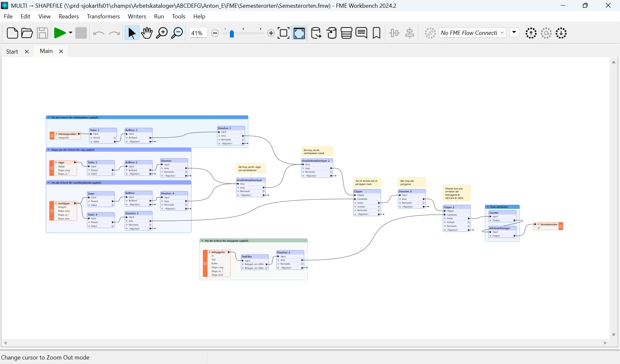Screen dimensions: 620x364
Task: Open the run options dropdown arrow
Action: pyautogui.click(x=70, y=33)
